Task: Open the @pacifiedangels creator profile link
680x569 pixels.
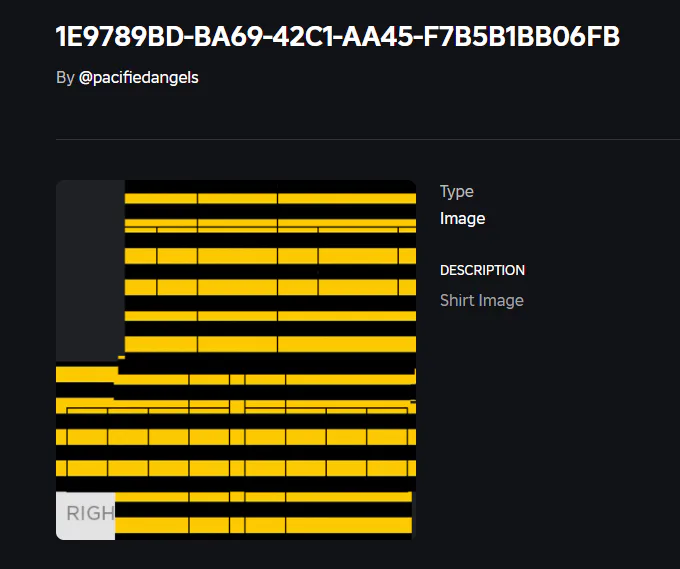Action: (x=139, y=77)
